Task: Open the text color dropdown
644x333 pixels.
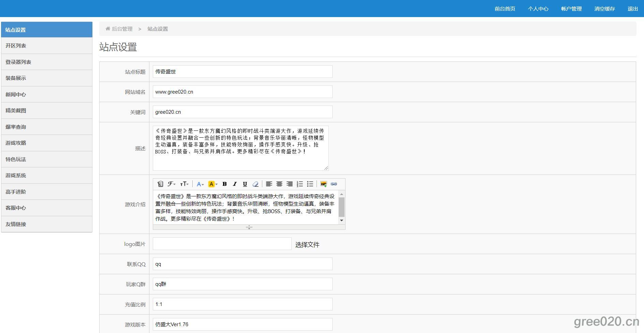Action: pos(200,184)
